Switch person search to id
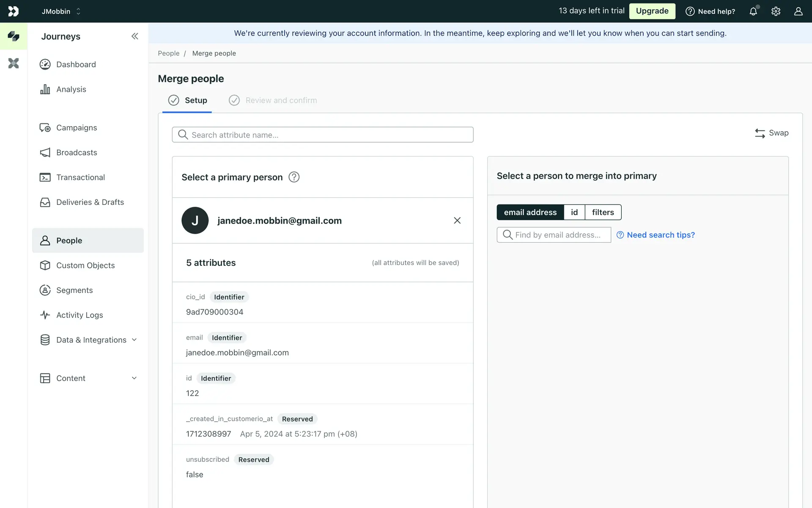 tap(574, 212)
